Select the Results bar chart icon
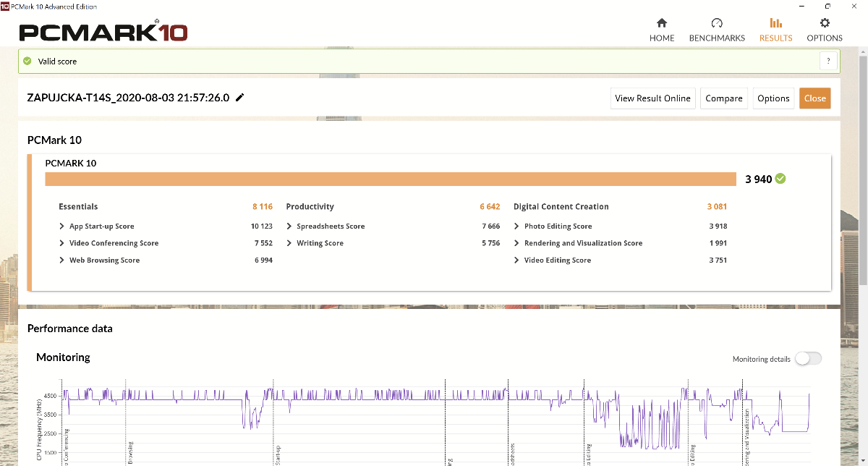The height and width of the screenshot is (466, 868). [x=775, y=23]
